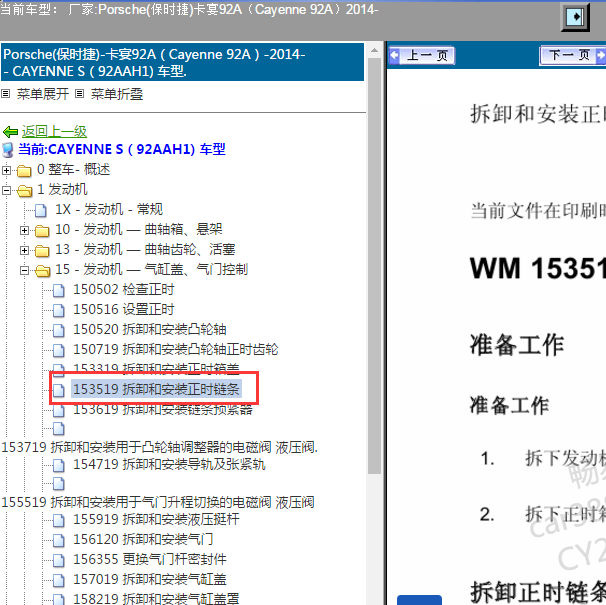Click the page icon beside 150520 拆卸和安装凸轮轴
Image resolution: width=606 pixels, height=605 pixels.
(59, 331)
